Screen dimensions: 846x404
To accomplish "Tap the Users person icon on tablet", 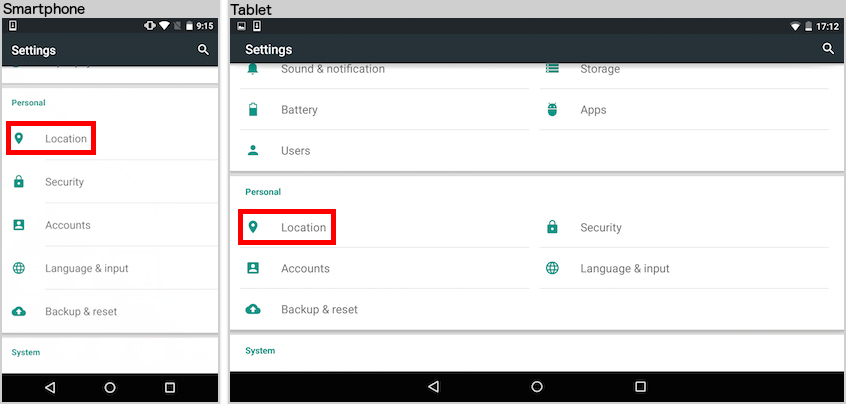I will 253,150.
